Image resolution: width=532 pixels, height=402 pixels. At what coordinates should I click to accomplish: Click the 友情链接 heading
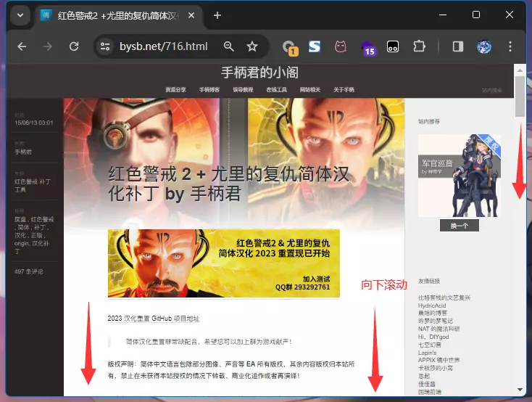(429, 281)
